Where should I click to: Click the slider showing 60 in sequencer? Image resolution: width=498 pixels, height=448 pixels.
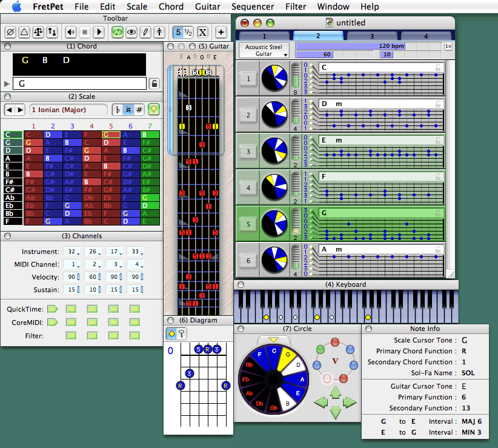click(314, 55)
